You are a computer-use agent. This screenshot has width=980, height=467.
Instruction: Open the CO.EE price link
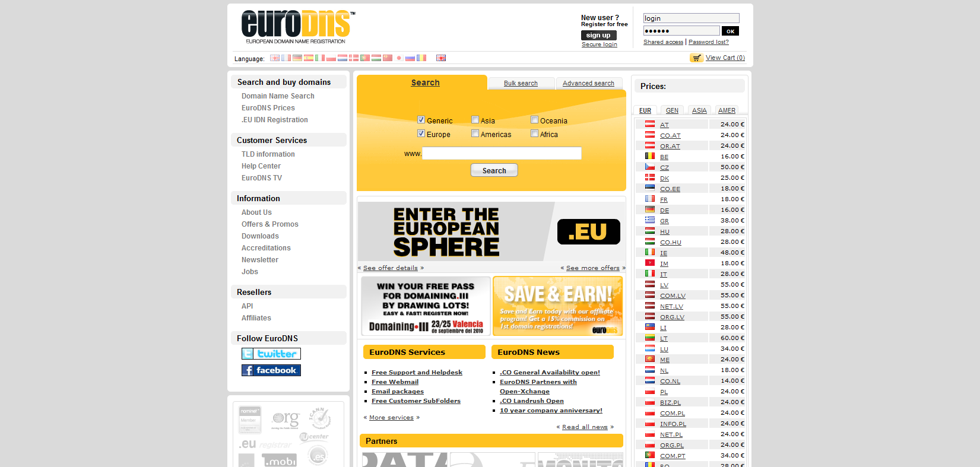click(x=670, y=189)
